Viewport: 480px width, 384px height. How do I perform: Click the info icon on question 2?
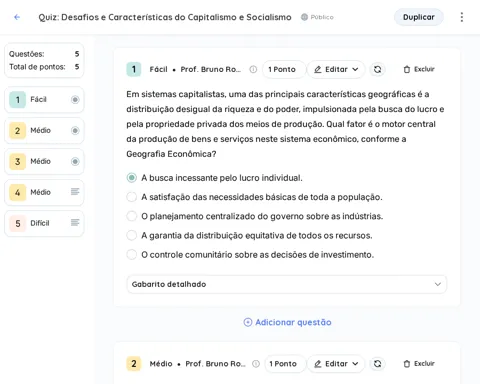(256, 364)
